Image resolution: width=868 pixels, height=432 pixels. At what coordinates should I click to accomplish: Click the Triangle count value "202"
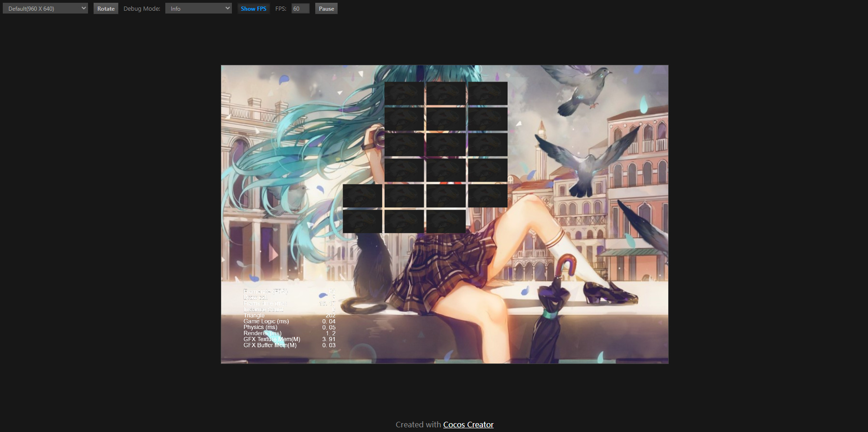click(x=331, y=315)
